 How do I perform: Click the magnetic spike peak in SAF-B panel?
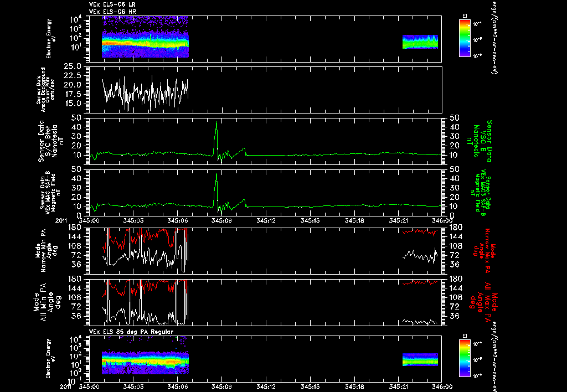click(217, 174)
